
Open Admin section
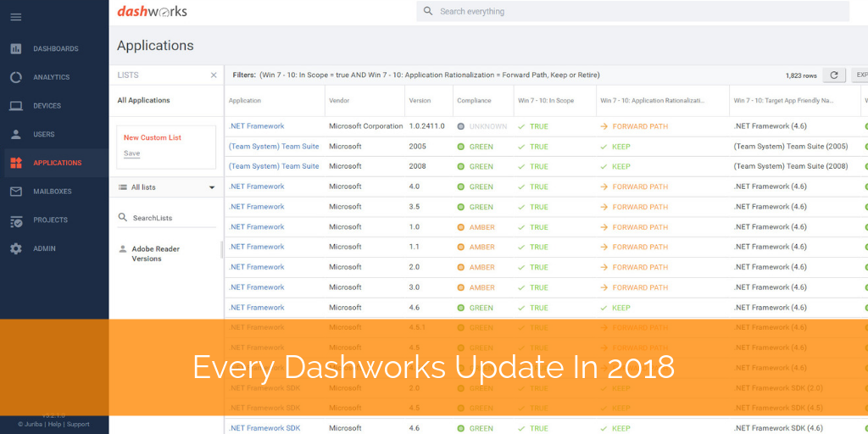click(x=44, y=248)
